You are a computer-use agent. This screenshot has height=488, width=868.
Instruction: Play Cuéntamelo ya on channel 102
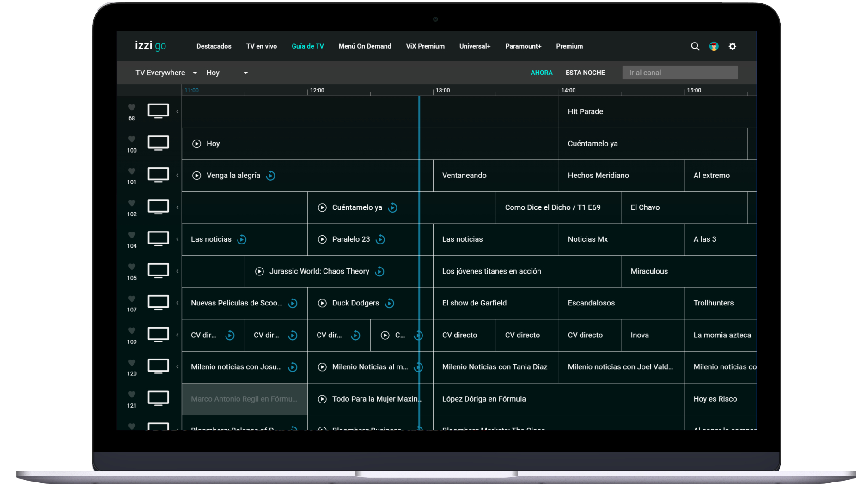pyautogui.click(x=322, y=207)
